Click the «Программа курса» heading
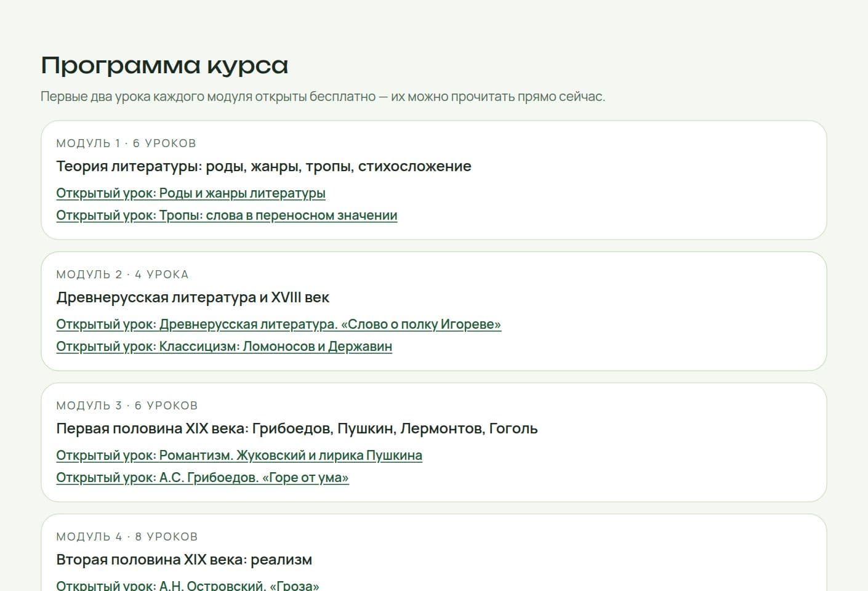 point(164,65)
